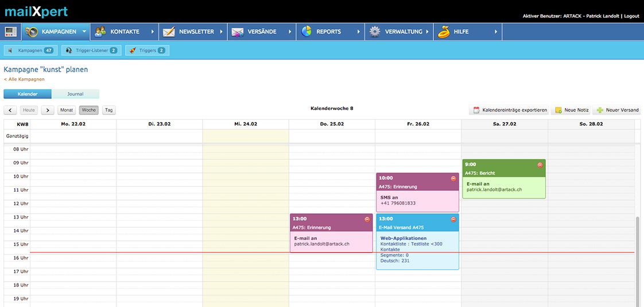Expand the Newsletter submenu arrow
This screenshot has height=307, width=644.
pos(222,32)
